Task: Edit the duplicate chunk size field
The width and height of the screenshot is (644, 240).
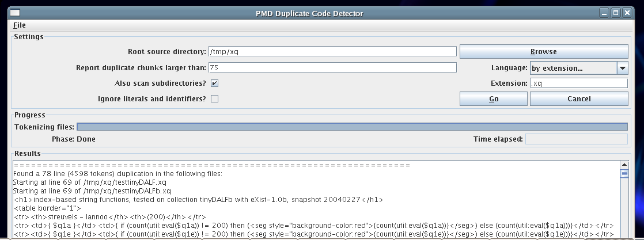Action: (332, 68)
